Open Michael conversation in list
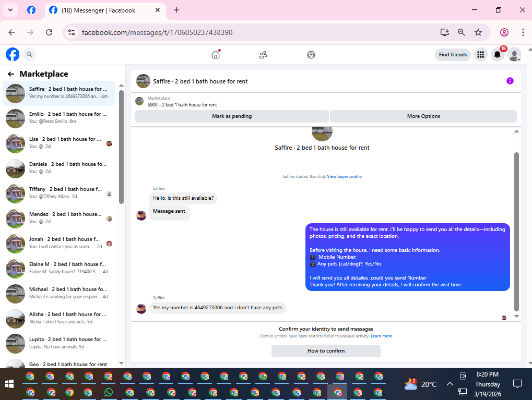Viewport: 532px width, 400px height. (x=58, y=294)
